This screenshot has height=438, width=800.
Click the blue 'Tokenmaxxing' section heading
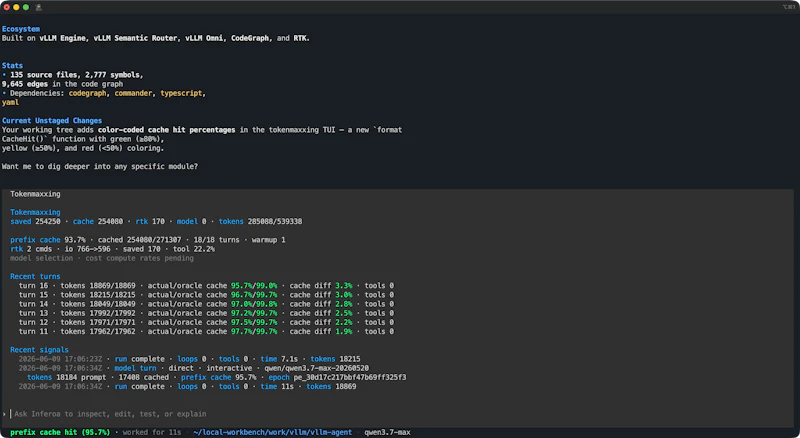(x=35, y=212)
